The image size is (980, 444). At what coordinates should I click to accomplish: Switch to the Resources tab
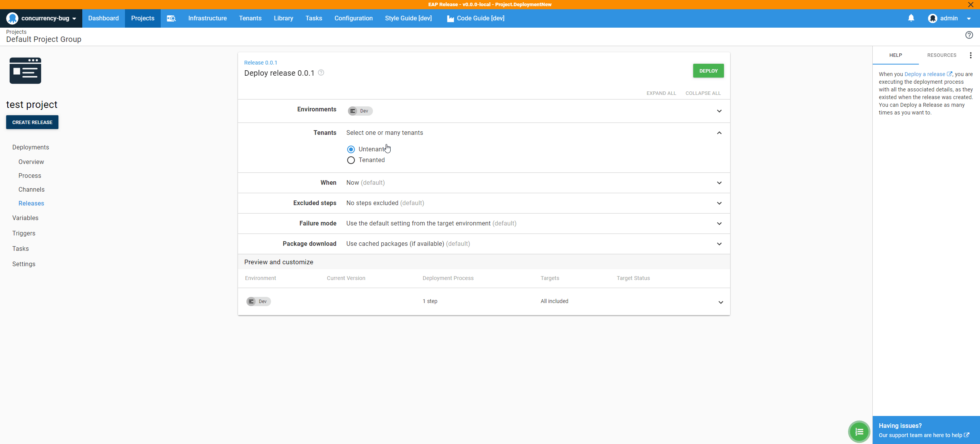[x=941, y=55]
